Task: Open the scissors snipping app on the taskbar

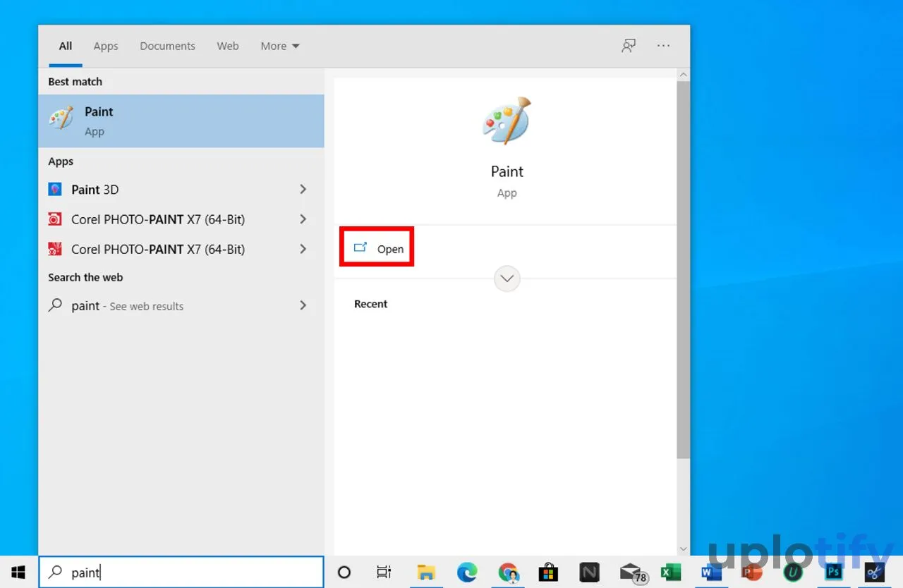Action: [x=875, y=572]
